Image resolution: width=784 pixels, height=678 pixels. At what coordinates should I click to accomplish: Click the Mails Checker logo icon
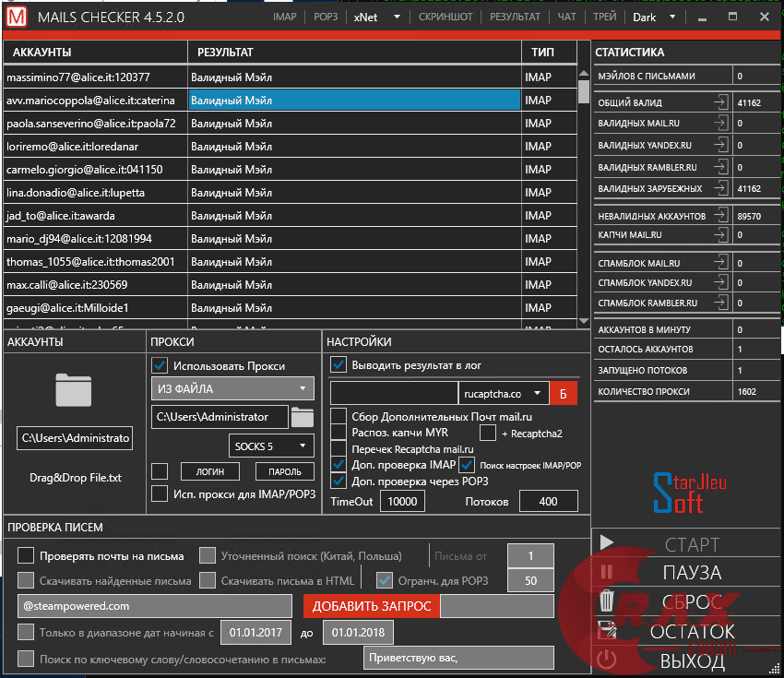tap(15, 15)
